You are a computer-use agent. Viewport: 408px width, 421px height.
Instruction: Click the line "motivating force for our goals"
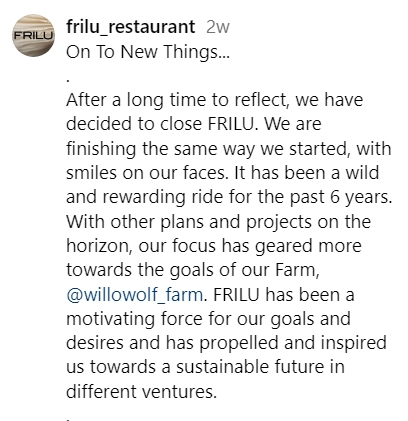pyautogui.click(x=208, y=319)
